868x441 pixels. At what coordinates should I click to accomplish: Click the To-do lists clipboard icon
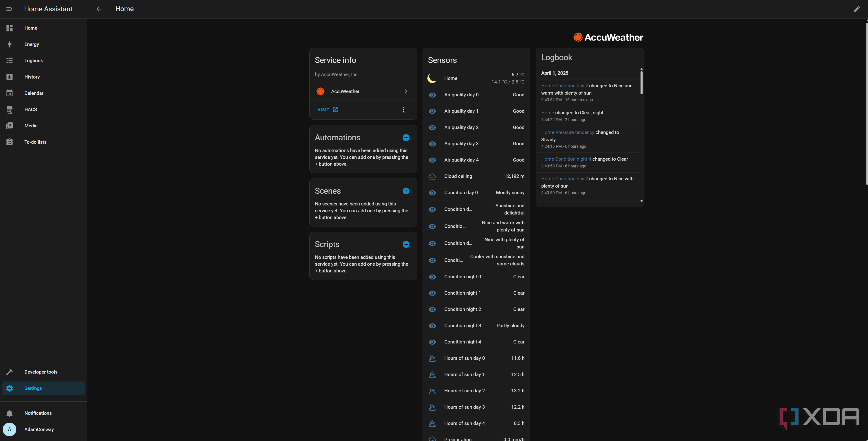(x=10, y=142)
